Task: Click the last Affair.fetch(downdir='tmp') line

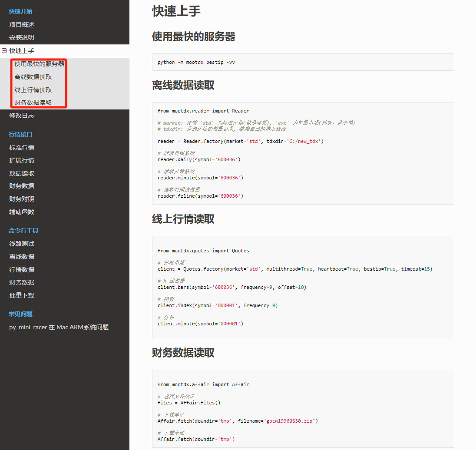Action: tap(196, 439)
